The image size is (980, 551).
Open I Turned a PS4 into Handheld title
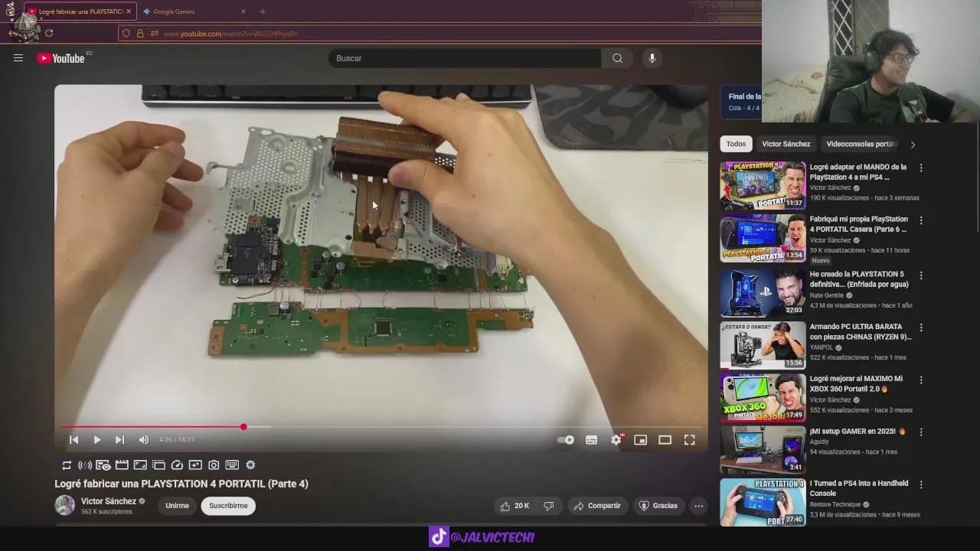pos(859,487)
